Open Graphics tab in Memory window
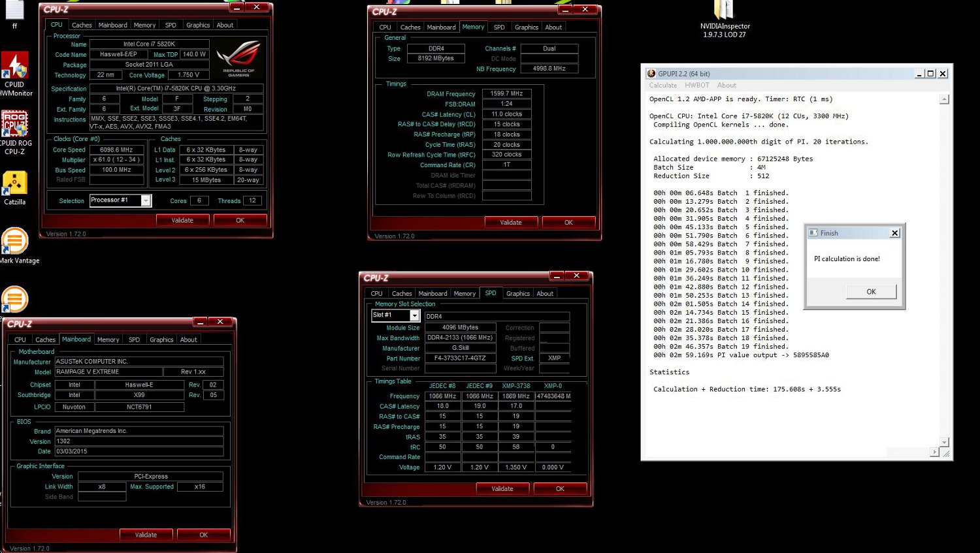The width and height of the screenshot is (980, 553). pyautogui.click(x=527, y=27)
